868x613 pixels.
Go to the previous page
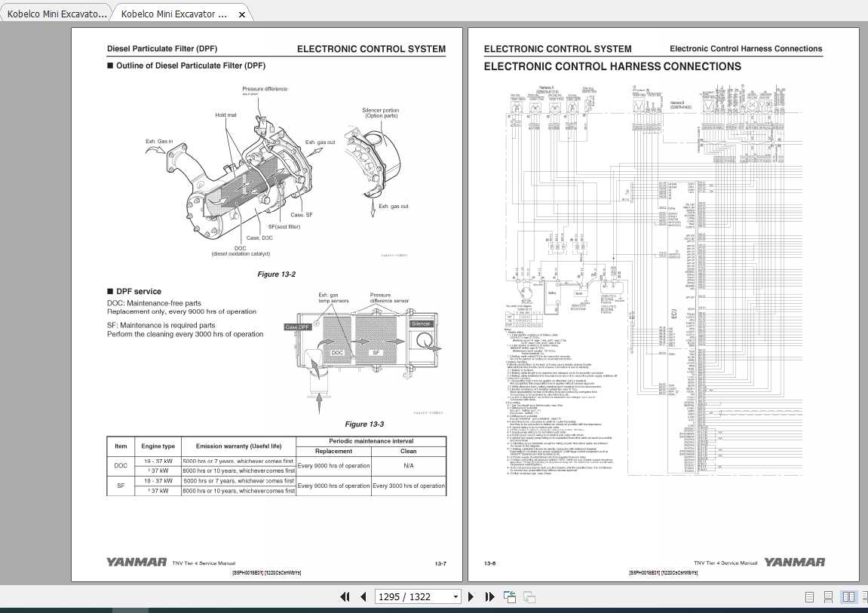363,596
